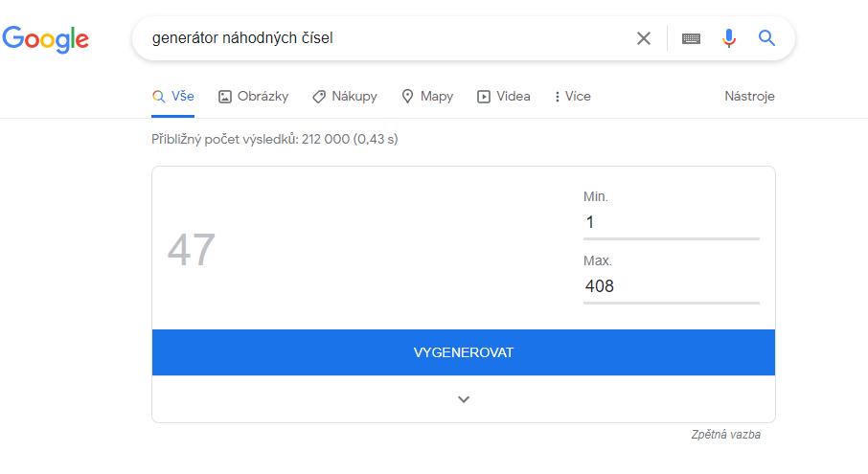Start voice search with microphone icon
Screen dimensions: 868x474
tap(729, 38)
